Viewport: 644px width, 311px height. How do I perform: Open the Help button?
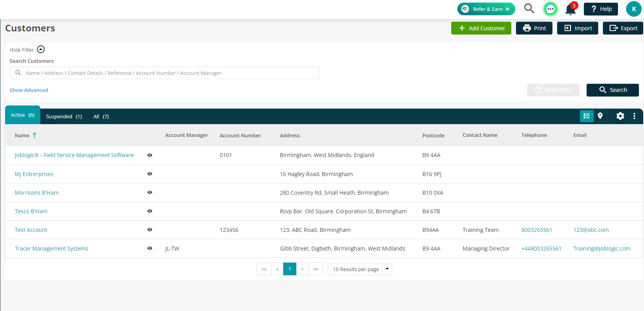tap(601, 9)
